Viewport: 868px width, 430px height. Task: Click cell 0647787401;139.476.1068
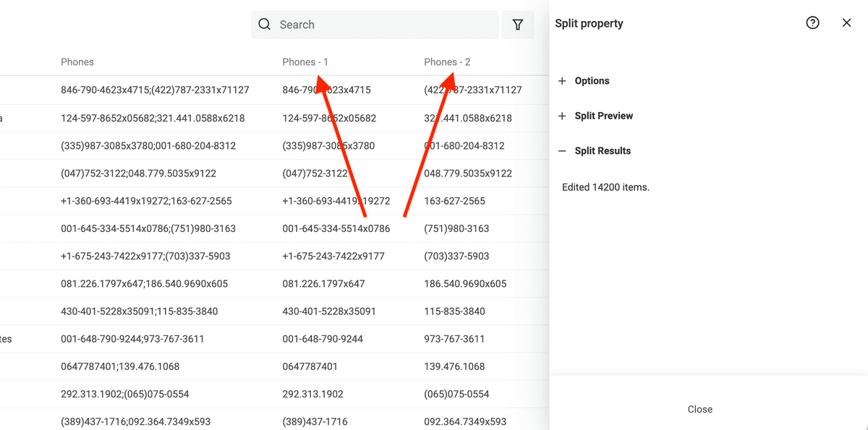click(120, 366)
